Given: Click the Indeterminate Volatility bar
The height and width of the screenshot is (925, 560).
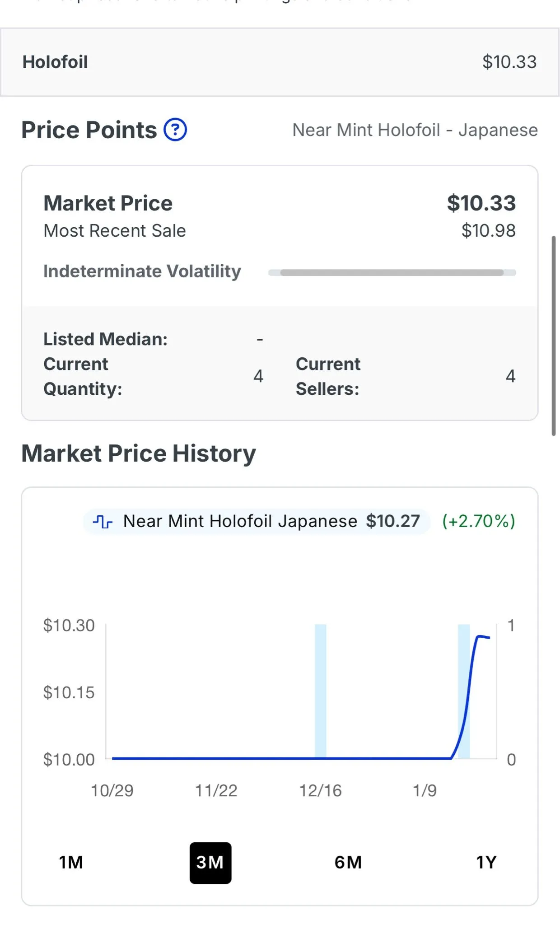Looking at the screenshot, I should click(x=392, y=272).
